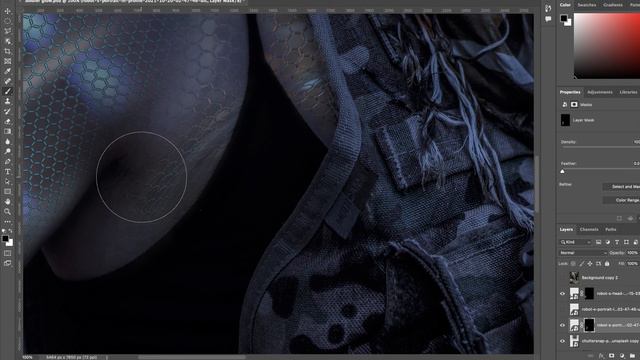Switch to the Libraries tab
The height and width of the screenshot is (360, 640).
[628, 92]
